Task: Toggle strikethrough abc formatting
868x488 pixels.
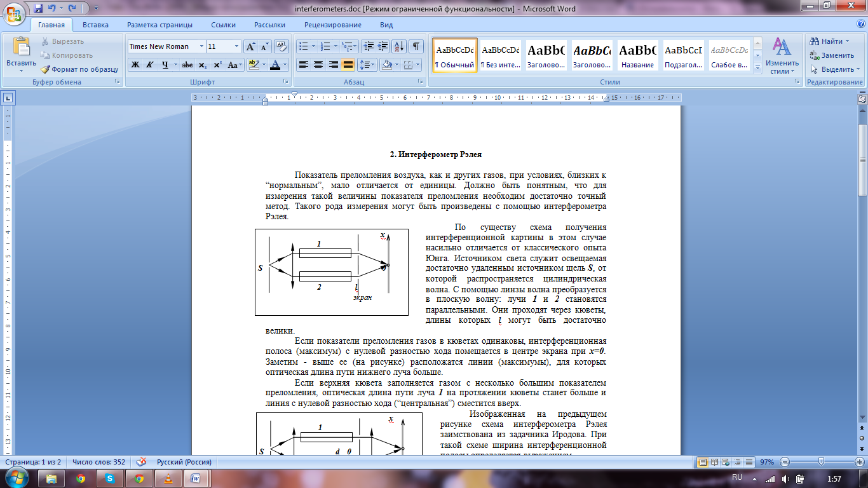Action: (187, 65)
